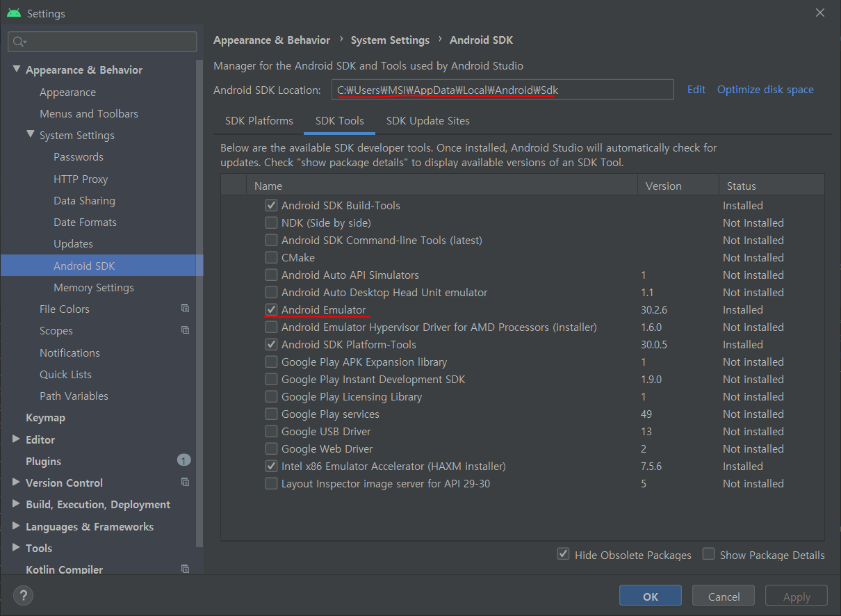Click the OK button

651,596
